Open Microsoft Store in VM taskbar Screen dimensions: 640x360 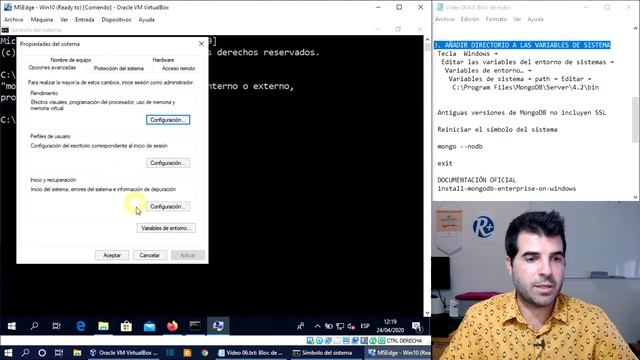click(x=126, y=326)
